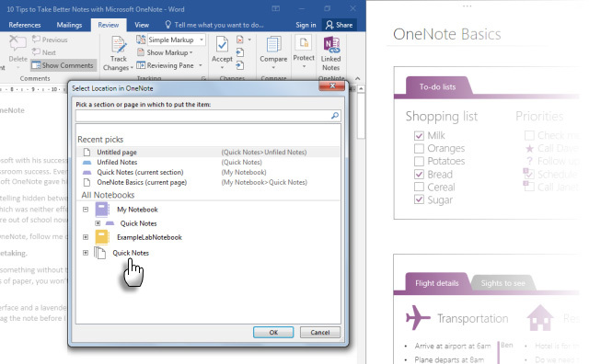589x364 pixels.
Task: Click the Share button label
Action: click(x=344, y=25)
